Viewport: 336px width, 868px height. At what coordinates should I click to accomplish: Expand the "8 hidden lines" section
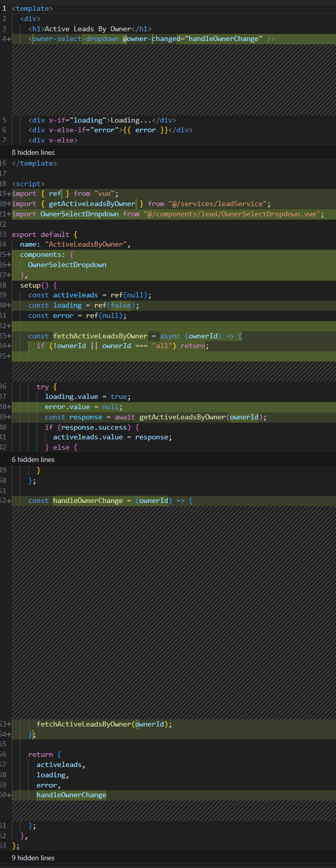click(x=33, y=152)
